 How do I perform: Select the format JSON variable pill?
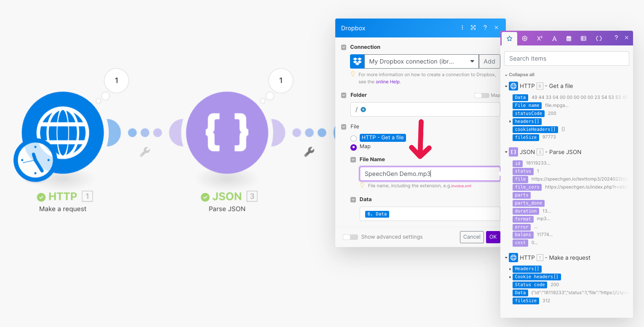coord(523,219)
